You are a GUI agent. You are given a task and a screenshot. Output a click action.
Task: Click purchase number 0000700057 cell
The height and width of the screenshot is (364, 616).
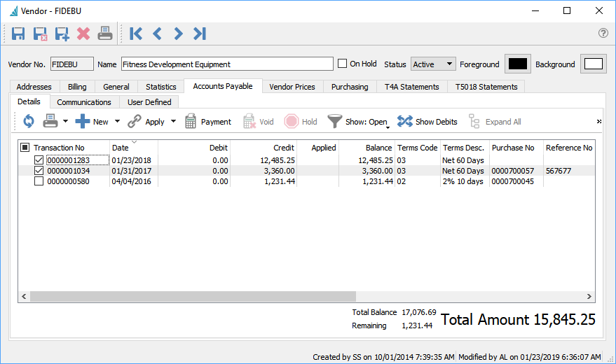coord(516,171)
